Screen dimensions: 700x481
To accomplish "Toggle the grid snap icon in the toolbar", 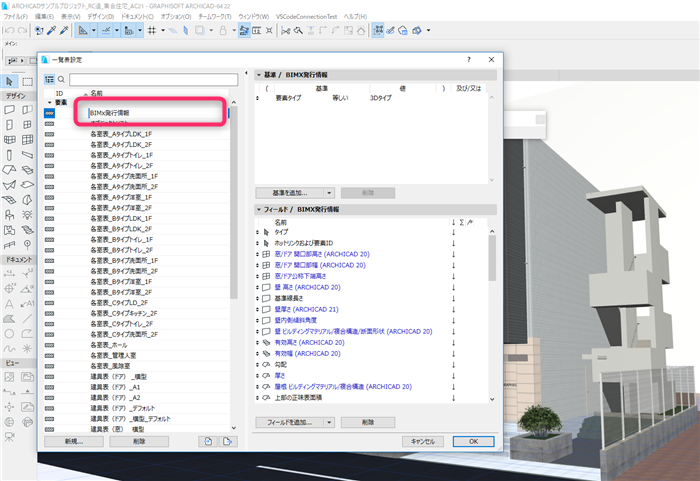I will (152, 30).
